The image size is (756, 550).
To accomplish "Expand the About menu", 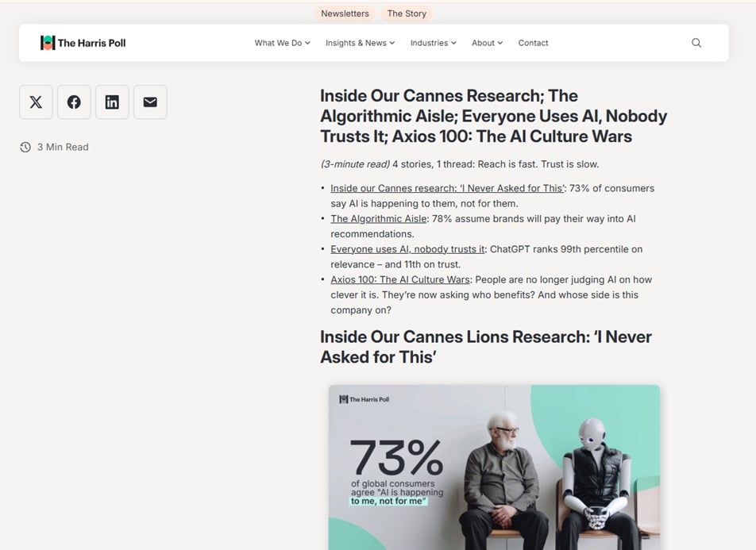I will (487, 43).
